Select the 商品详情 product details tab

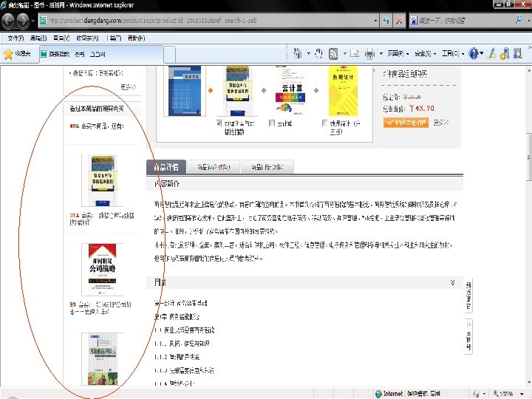(x=166, y=167)
